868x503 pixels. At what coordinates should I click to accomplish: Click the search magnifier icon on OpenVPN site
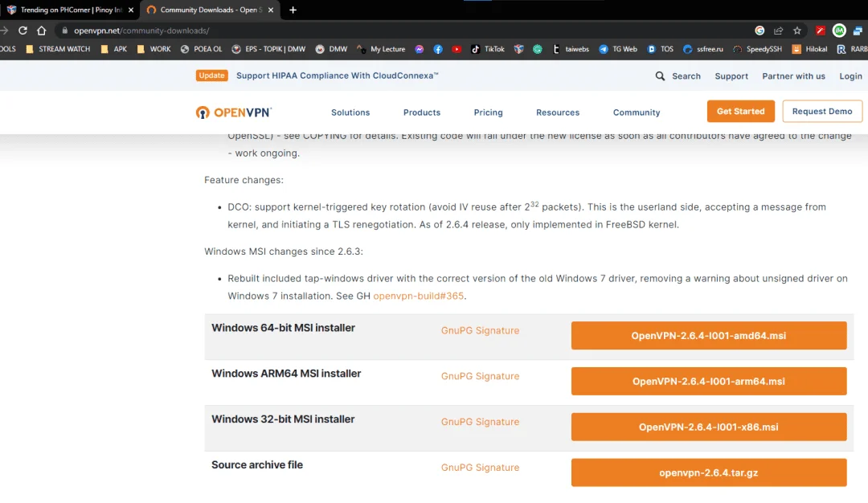[x=660, y=76]
